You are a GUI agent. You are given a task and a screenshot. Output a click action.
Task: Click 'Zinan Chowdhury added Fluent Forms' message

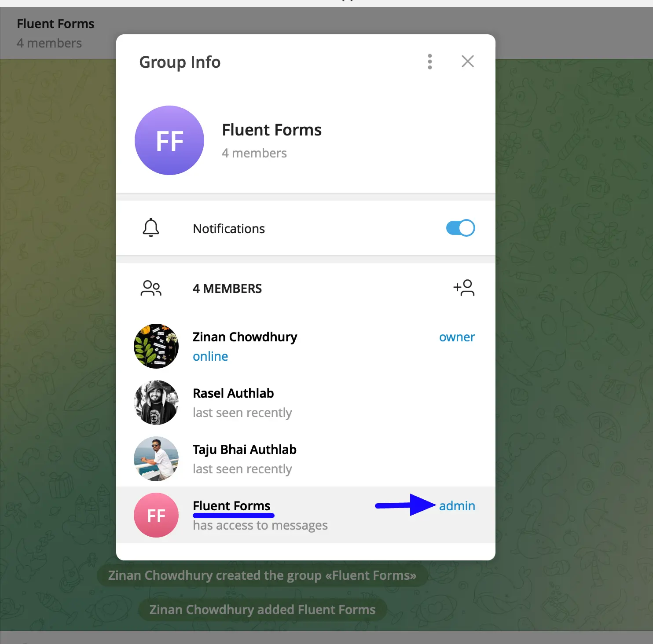[x=263, y=610]
